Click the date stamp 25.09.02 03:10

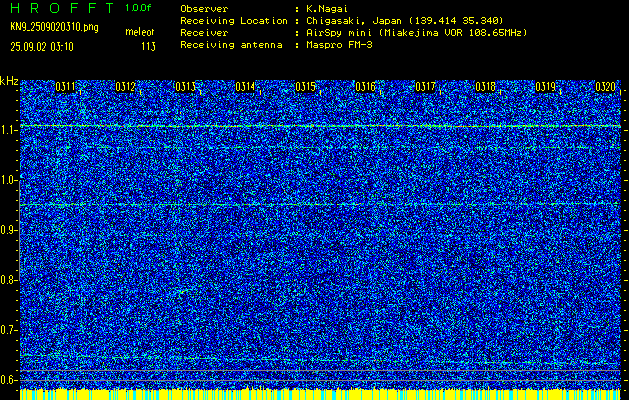42,47
